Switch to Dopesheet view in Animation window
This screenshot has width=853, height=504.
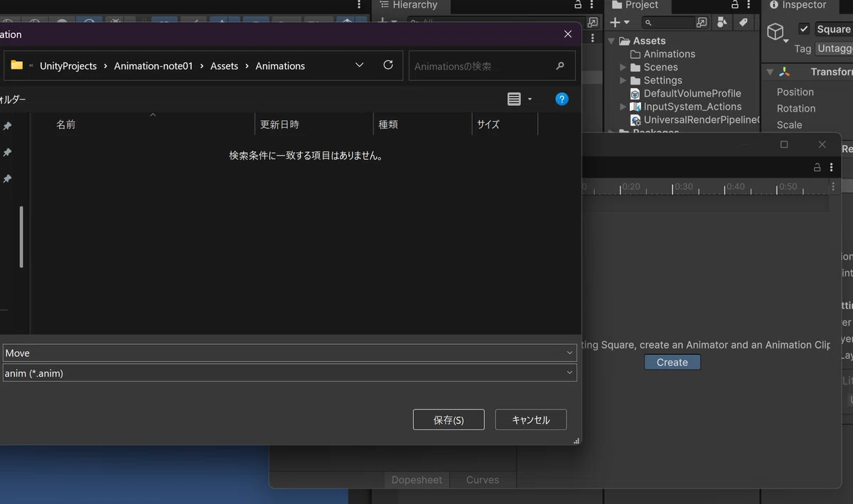[x=417, y=480]
